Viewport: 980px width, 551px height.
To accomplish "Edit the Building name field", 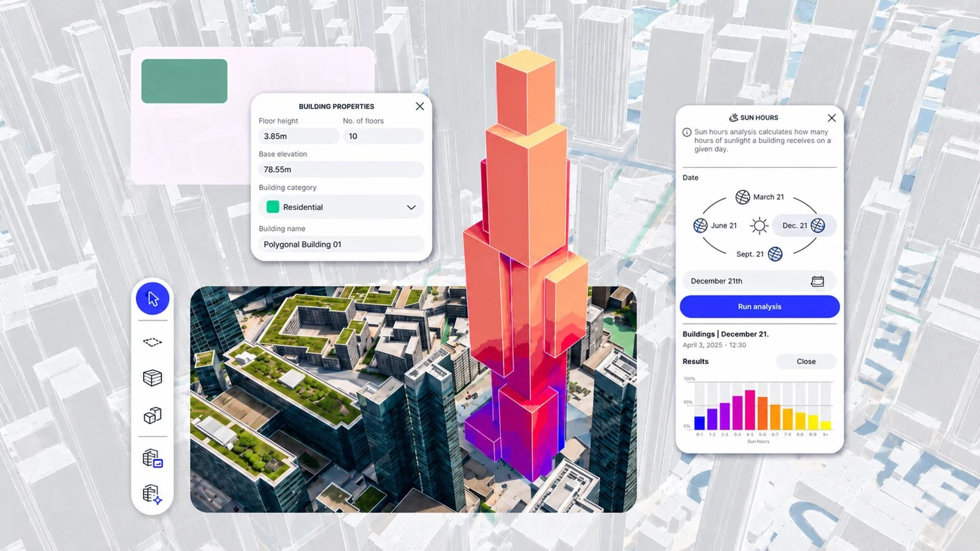I will (x=341, y=244).
